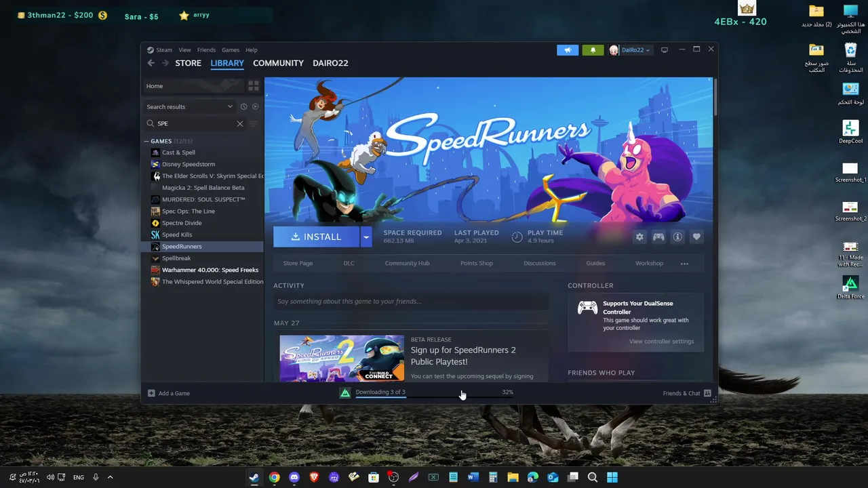Open Delta Force desktop shortcut
The height and width of the screenshot is (488, 868).
(x=850, y=287)
